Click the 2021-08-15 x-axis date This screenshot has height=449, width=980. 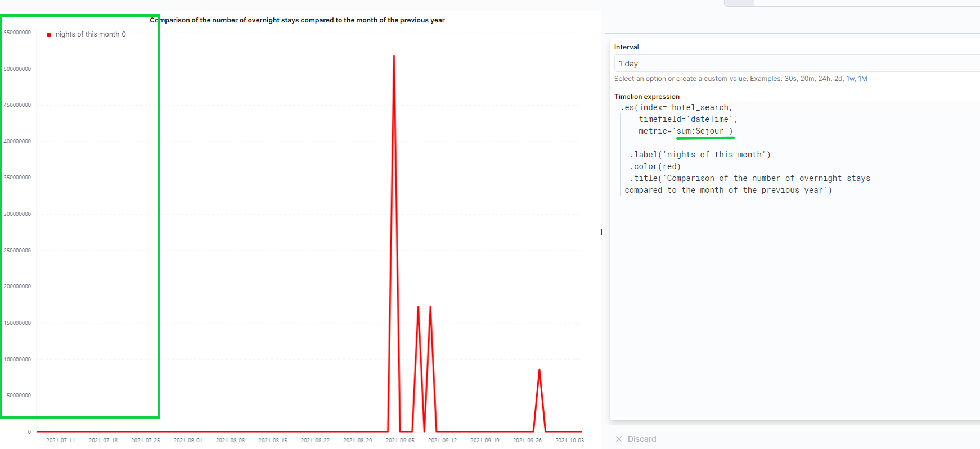click(x=273, y=441)
